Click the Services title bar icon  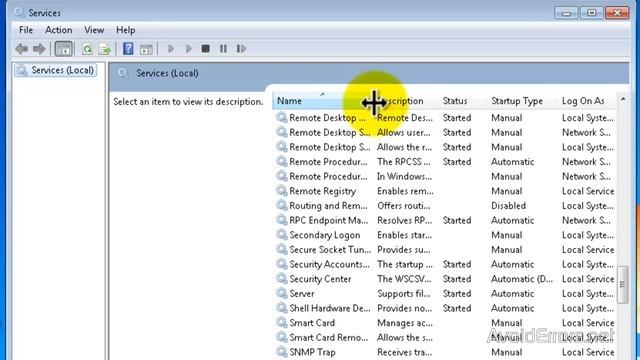[19, 12]
